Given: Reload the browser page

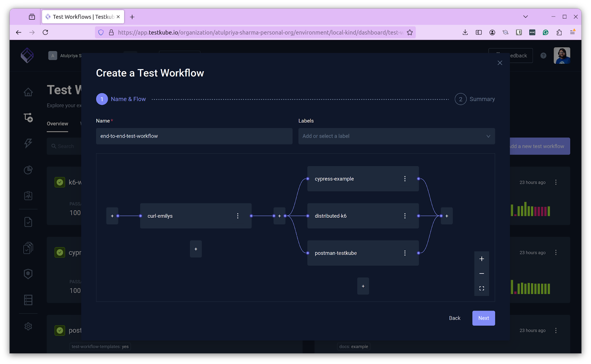Looking at the screenshot, I should tap(45, 32).
